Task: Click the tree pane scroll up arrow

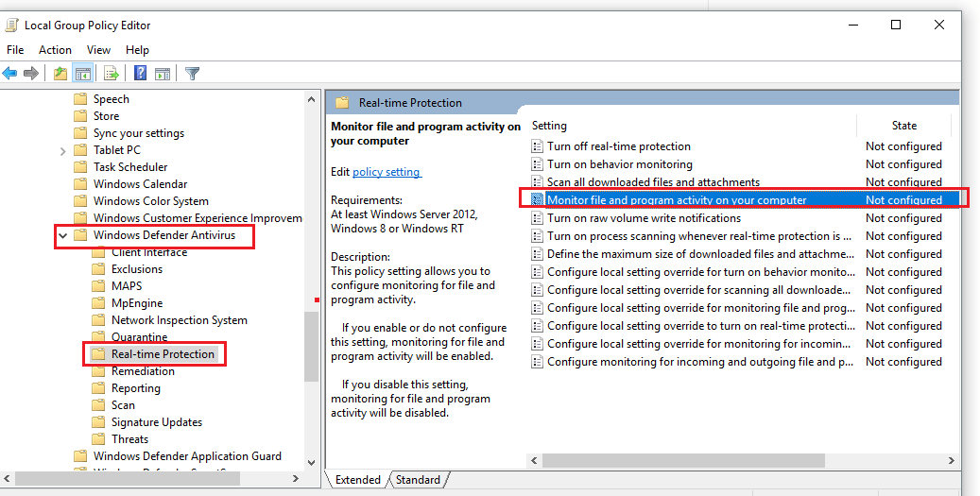Action: (x=311, y=99)
